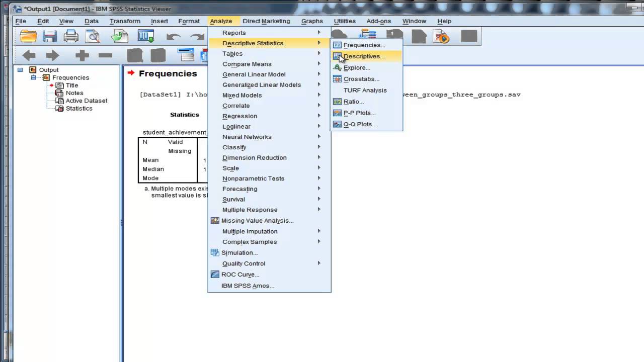Click the Save floppy disk icon
The height and width of the screenshot is (362, 644).
(49, 36)
